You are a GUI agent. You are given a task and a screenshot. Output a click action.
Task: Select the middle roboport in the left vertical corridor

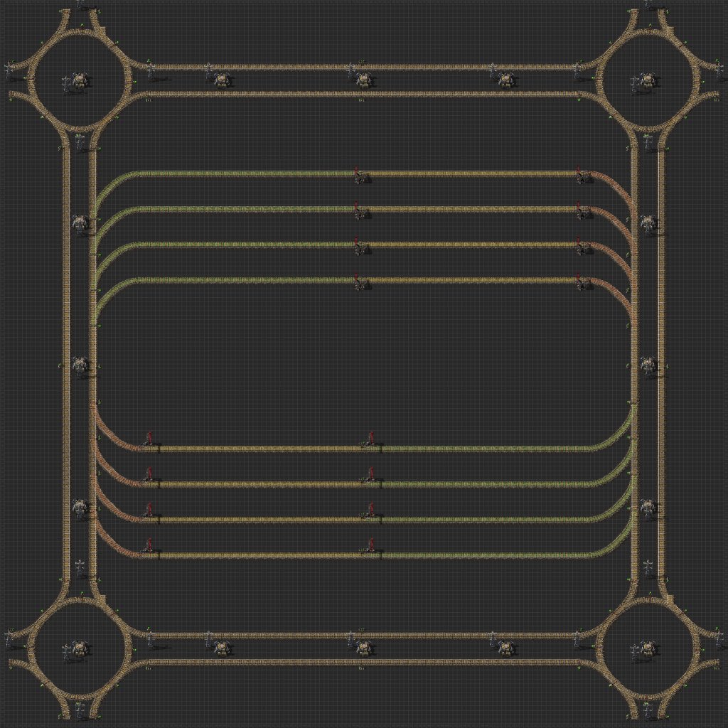(80, 365)
